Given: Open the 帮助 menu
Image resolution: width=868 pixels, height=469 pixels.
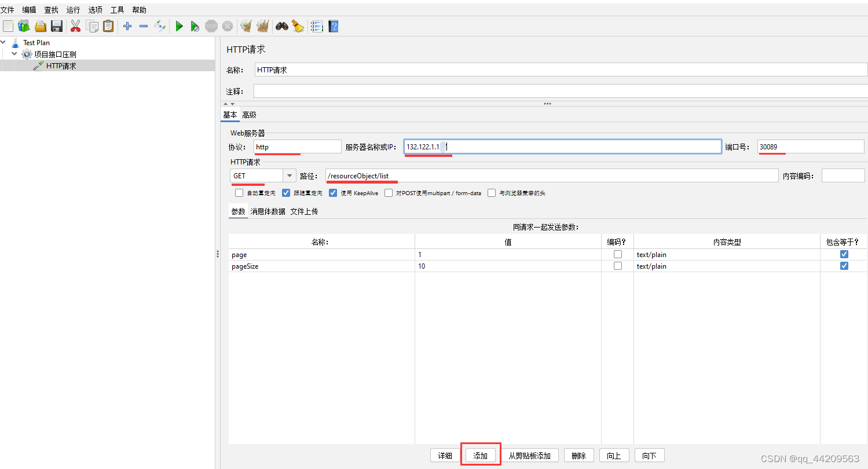Looking at the screenshot, I should (140, 10).
